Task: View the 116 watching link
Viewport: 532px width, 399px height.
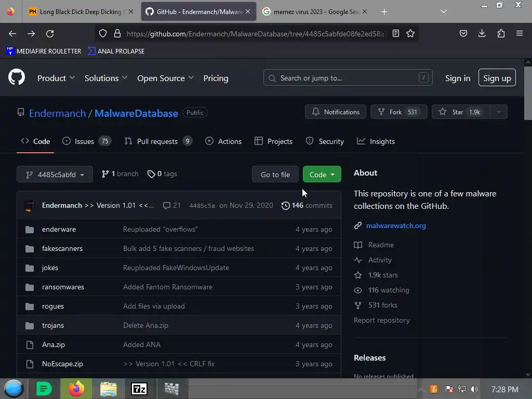Action: (x=382, y=290)
